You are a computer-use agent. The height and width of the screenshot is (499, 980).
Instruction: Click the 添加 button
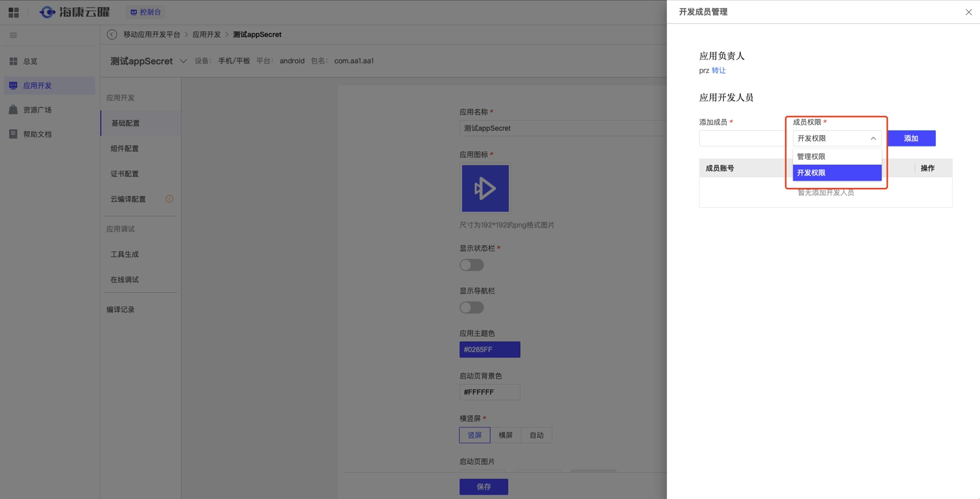(x=911, y=138)
